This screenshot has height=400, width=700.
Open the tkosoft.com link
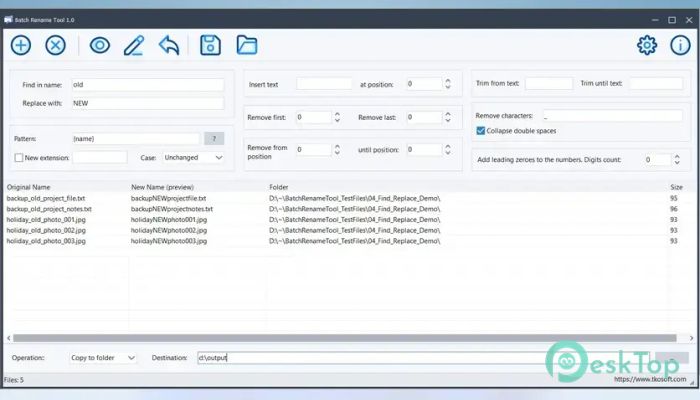tap(650, 379)
